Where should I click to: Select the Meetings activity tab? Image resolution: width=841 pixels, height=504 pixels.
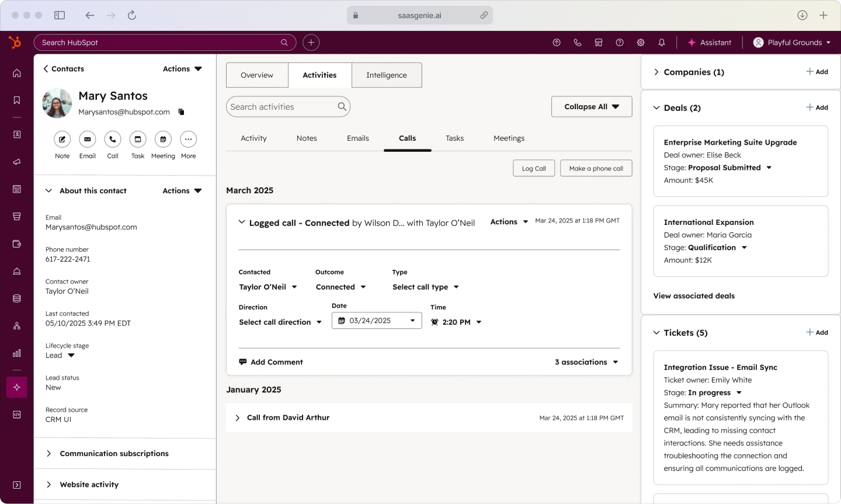tap(509, 138)
